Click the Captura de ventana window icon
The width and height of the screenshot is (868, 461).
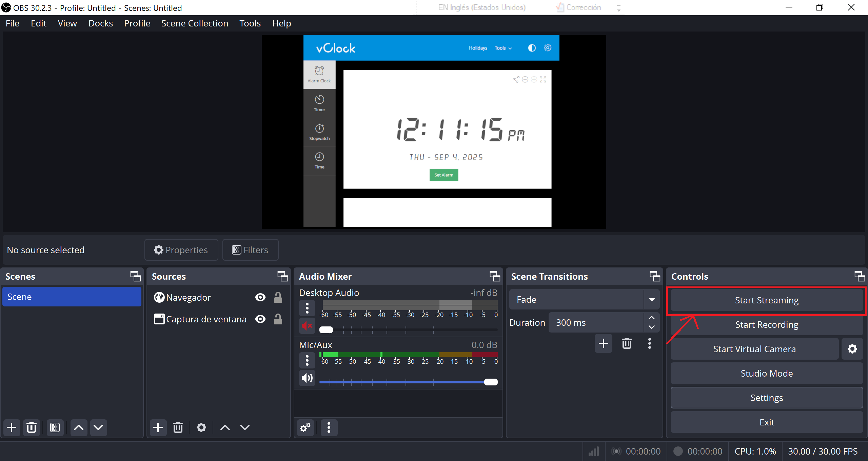tap(159, 319)
